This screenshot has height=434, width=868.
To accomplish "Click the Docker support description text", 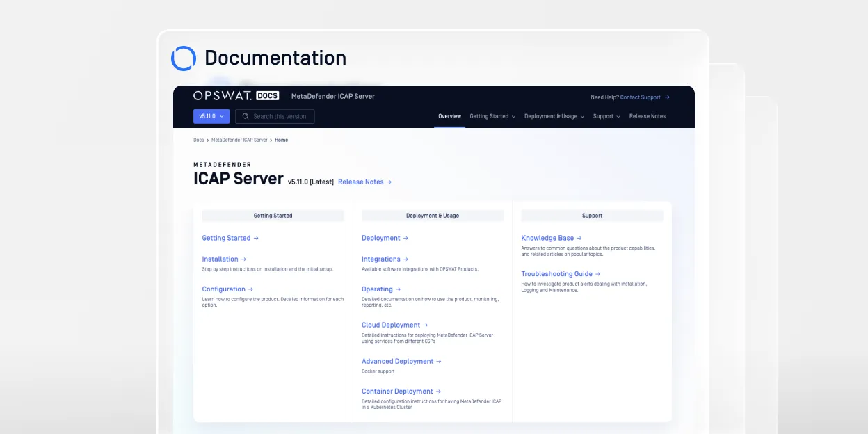I will [x=378, y=371].
